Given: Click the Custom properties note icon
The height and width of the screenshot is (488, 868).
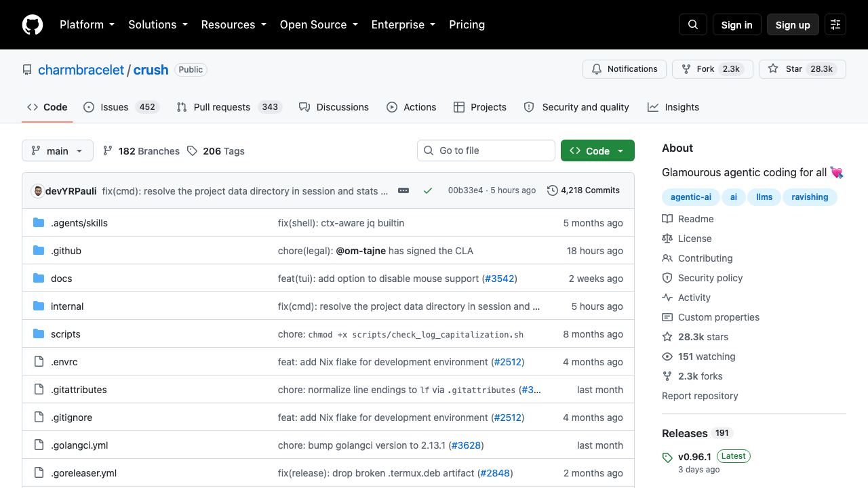Looking at the screenshot, I should [667, 317].
